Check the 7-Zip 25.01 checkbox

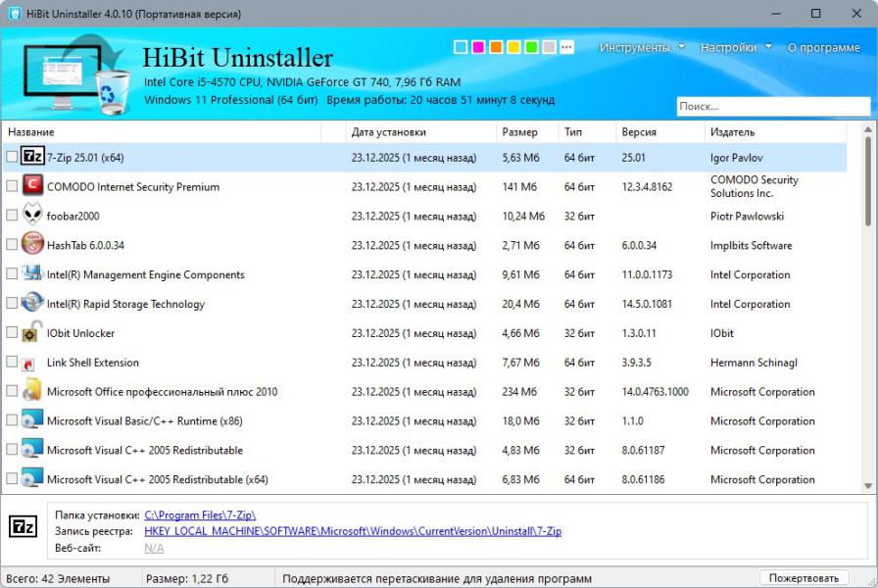click(12, 157)
